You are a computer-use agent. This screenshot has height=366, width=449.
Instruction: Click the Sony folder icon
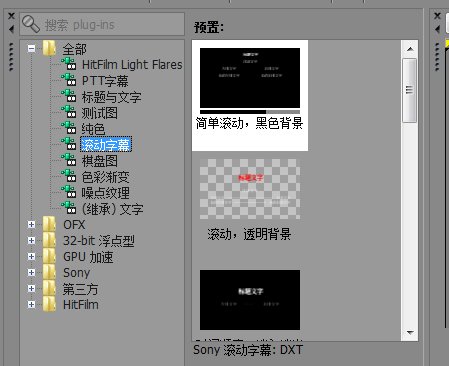pos(49,272)
